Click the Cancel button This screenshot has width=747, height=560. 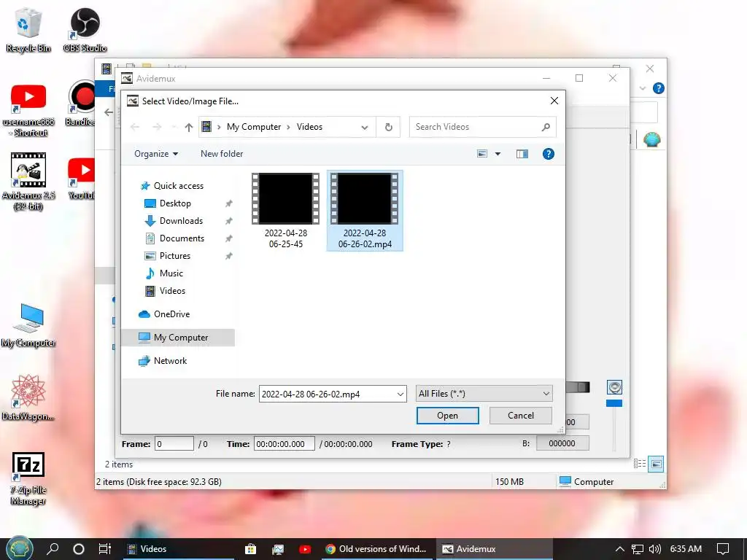tap(521, 415)
